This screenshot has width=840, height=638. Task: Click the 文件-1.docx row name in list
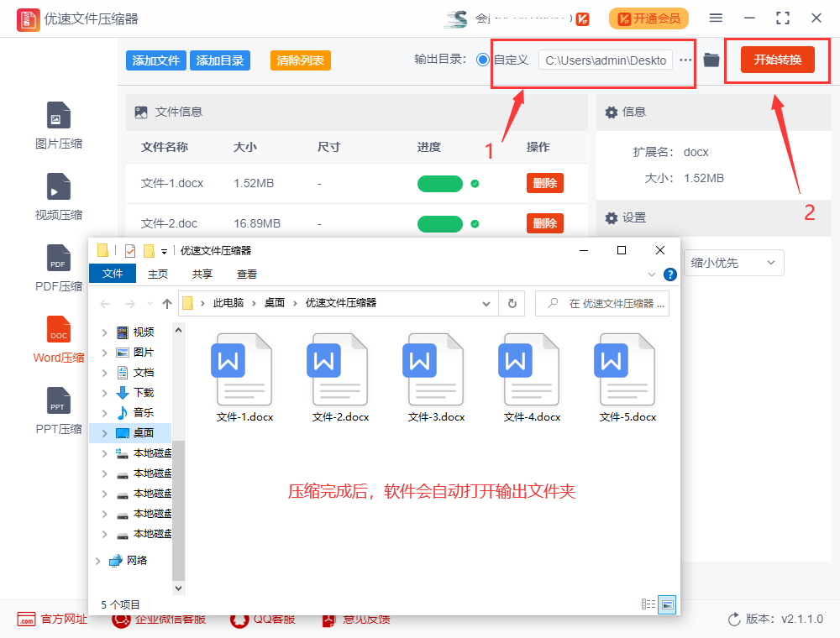click(172, 184)
